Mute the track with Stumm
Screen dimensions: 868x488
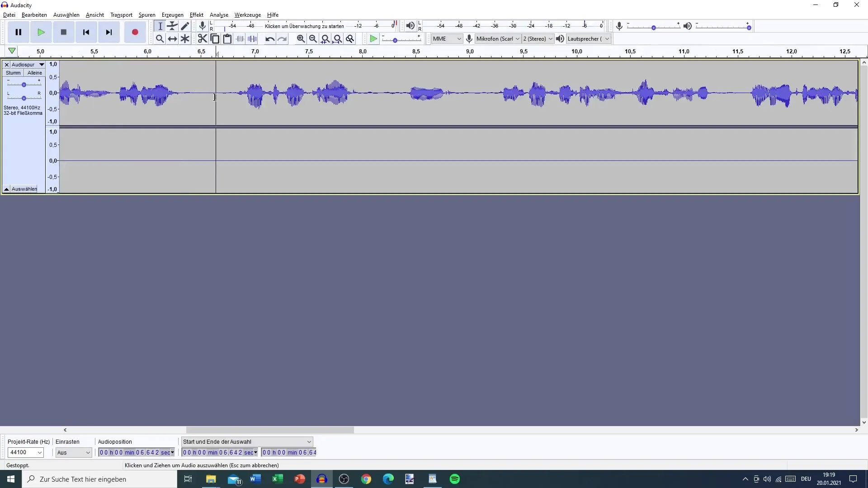[13, 73]
